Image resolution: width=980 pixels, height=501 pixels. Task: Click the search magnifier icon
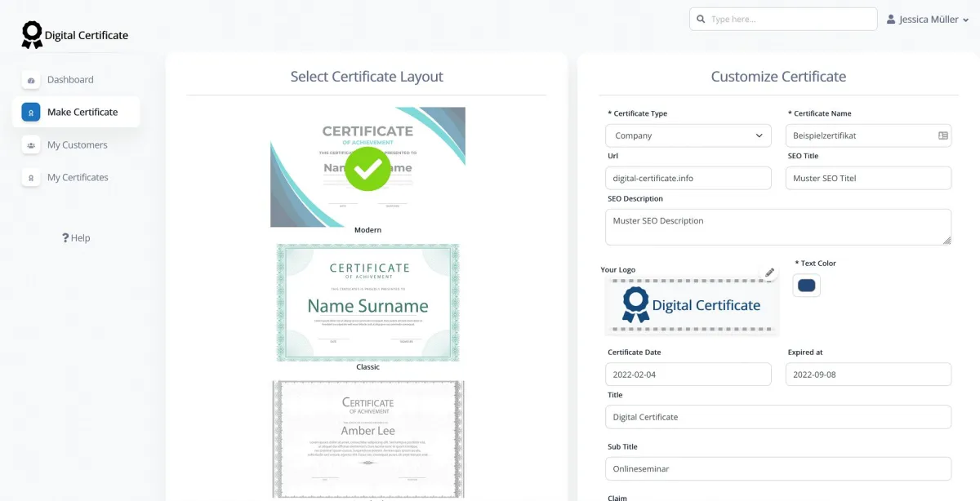pos(701,18)
